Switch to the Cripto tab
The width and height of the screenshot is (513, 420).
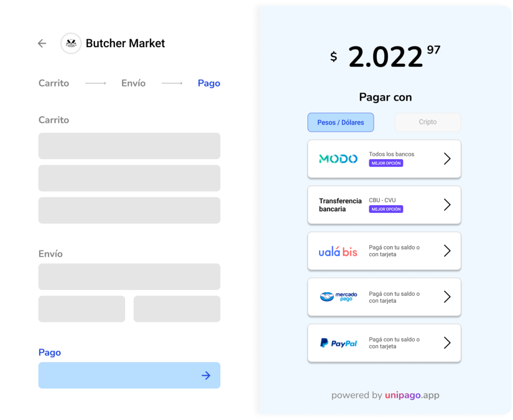[x=428, y=122]
